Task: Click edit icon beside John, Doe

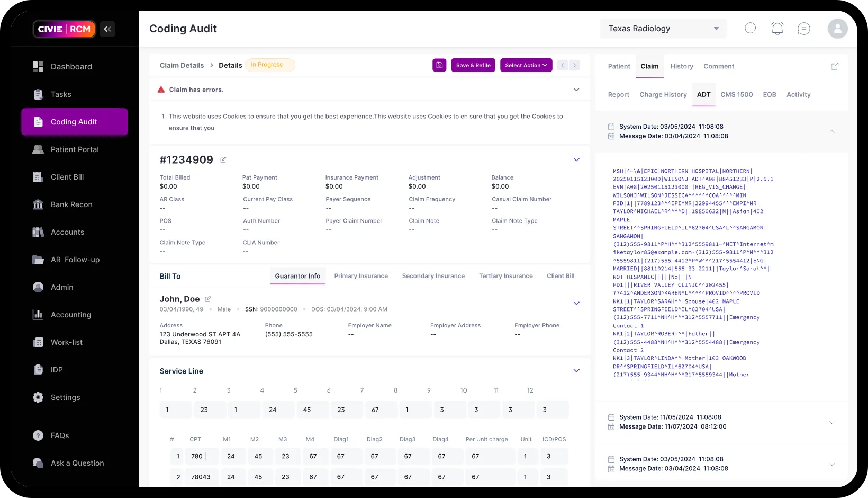Action: 208,299
